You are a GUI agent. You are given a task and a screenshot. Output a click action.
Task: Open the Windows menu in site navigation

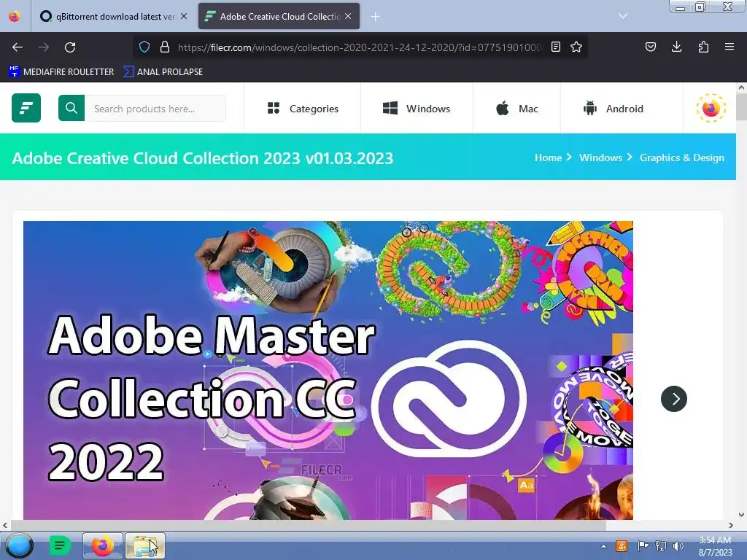(x=417, y=109)
